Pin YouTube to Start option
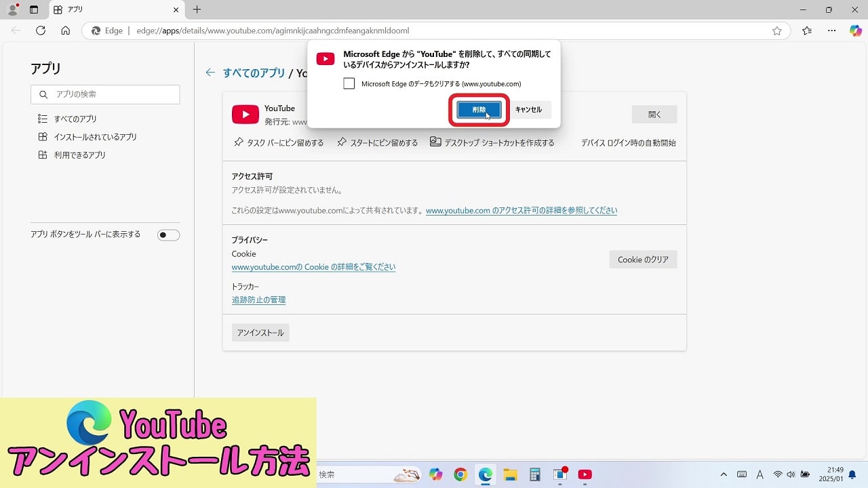Viewport: 868px width, 488px height. (378, 142)
